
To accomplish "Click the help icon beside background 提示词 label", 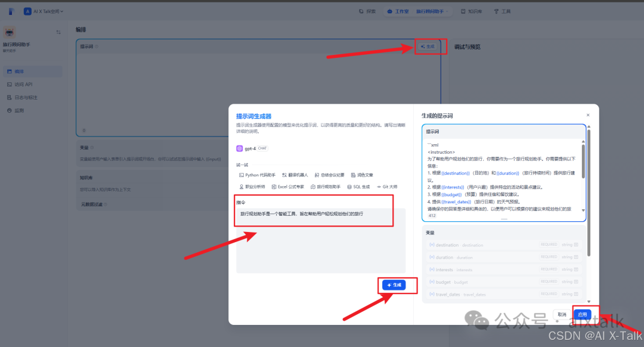I will click(97, 47).
